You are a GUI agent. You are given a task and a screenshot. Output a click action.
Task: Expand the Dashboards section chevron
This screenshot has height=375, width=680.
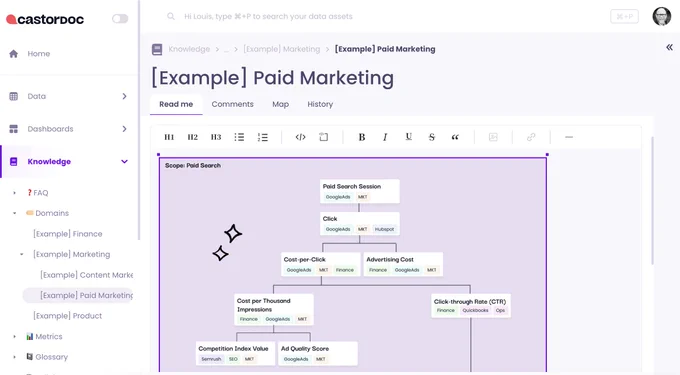(x=124, y=129)
